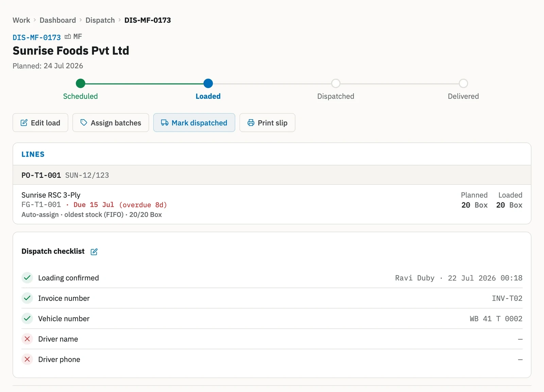Click the DIS-MF-0173 breadcrumb item

tap(148, 20)
